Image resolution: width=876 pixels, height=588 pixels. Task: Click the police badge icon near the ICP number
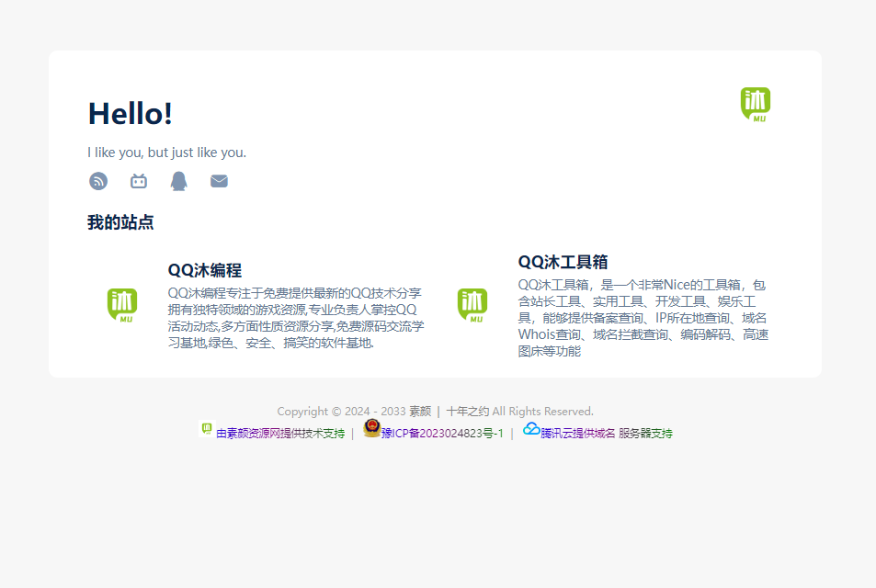tap(372, 428)
